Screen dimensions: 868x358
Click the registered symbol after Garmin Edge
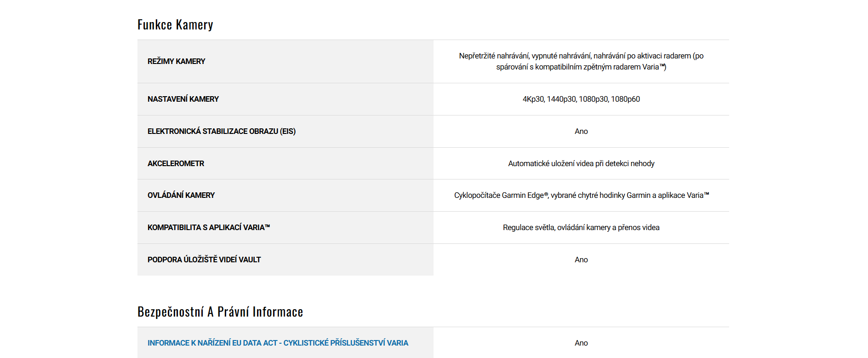click(x=546, y=194)
